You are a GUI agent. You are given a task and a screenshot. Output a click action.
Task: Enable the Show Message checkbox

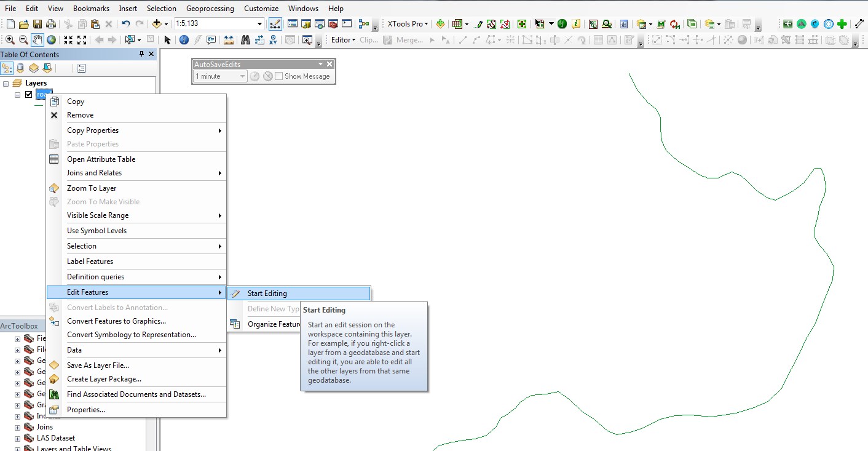[x=279, y=76]
